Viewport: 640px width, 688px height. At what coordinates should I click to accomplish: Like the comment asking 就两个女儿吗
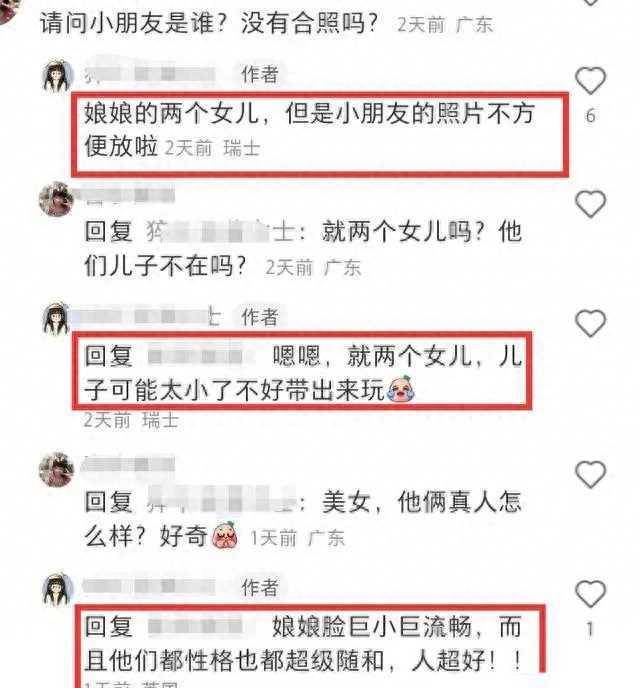[x=590, y=204]
